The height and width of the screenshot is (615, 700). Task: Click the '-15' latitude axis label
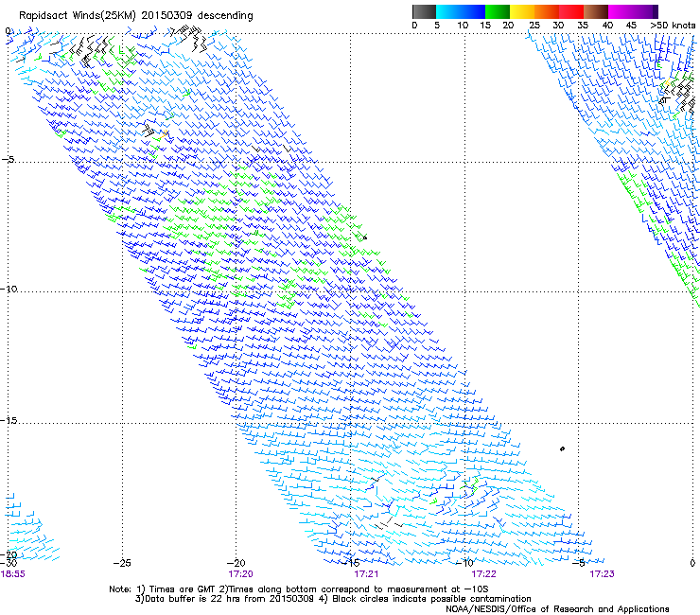pos(9,420)
